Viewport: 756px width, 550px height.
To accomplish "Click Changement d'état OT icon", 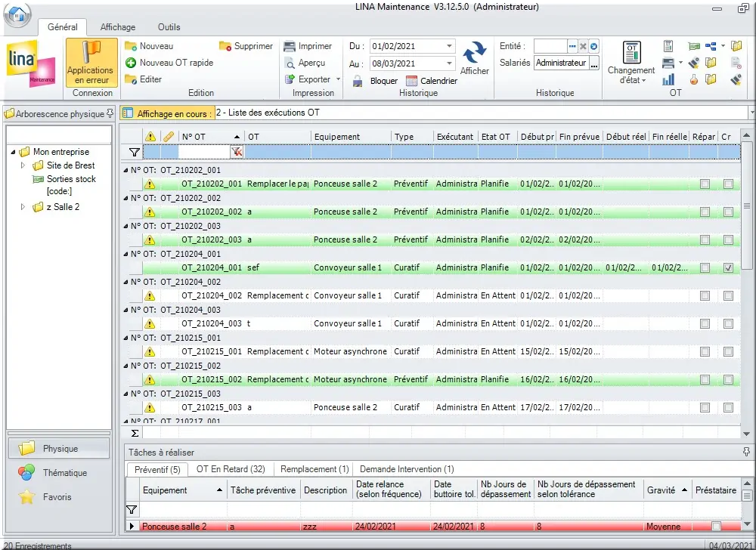I will (631, 52).
